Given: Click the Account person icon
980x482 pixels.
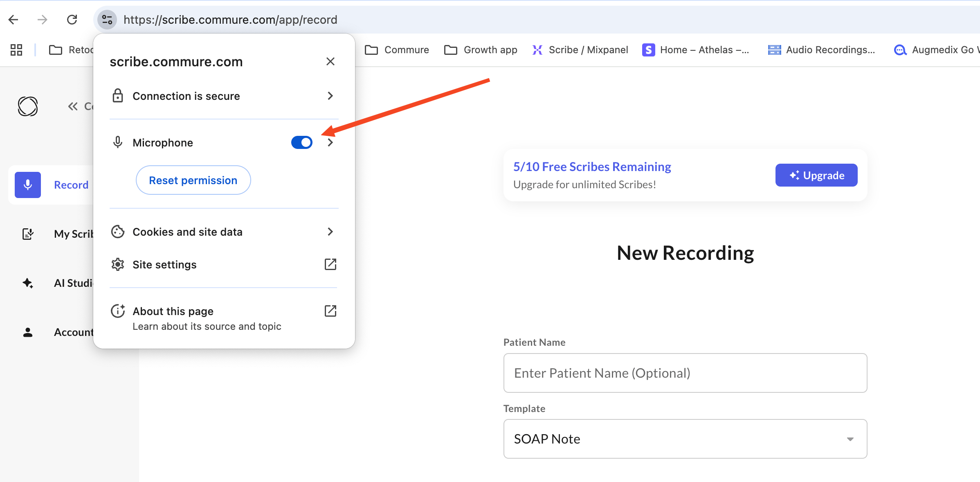Looking at the screenshot, I should coord(28,332).
